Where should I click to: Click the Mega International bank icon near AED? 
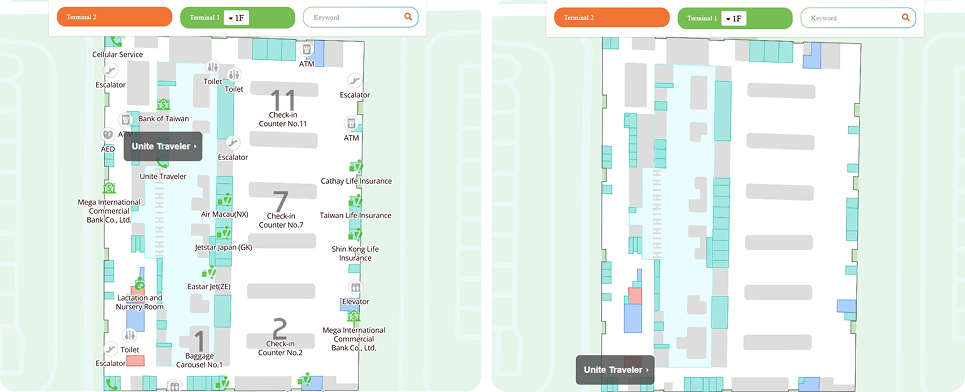[x=108, y=188]
